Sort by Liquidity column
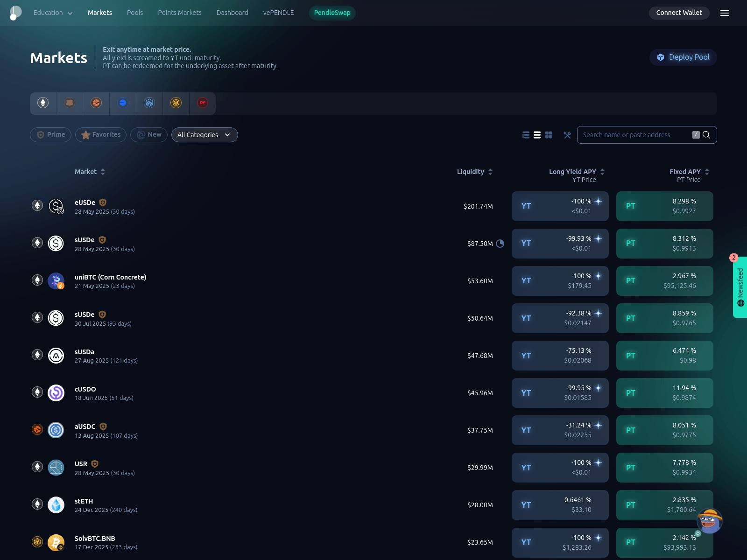 [475, 172]
